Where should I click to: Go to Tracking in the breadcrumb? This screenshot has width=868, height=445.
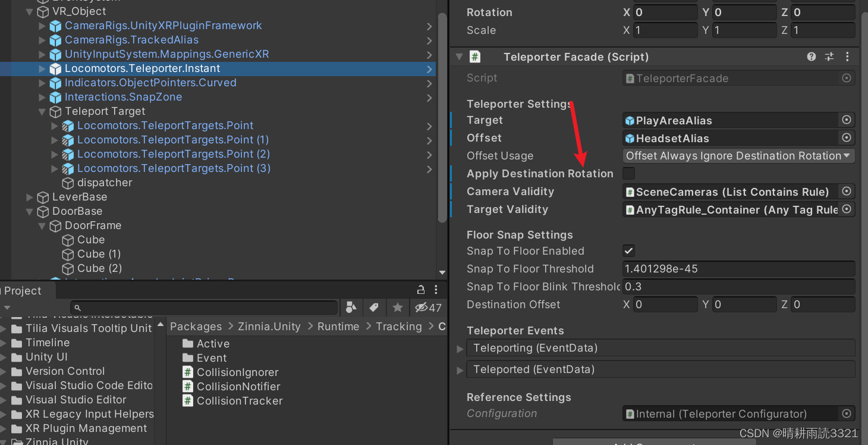pos(399,327)
